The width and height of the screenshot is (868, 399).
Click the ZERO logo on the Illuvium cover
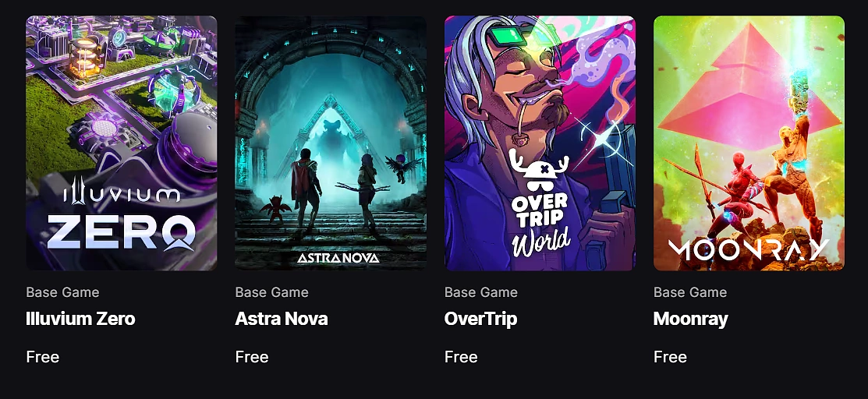pyautogui.click(x=121, y=232)
